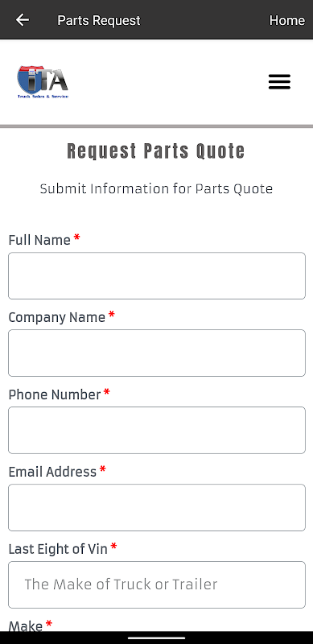Image resolution: width=313 pixels, height=644 pixels.
Task: Tap the Full Name label
Action: click(x=39, y=240)
